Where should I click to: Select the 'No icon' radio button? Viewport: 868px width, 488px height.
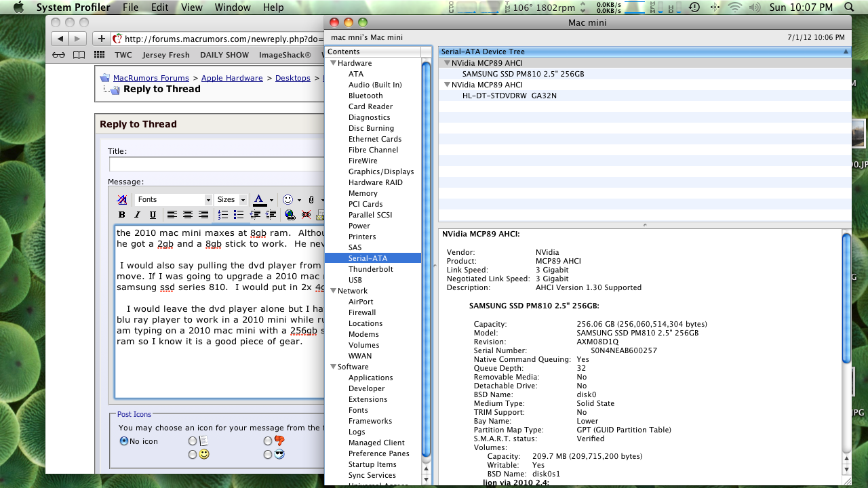click(124, 441)
